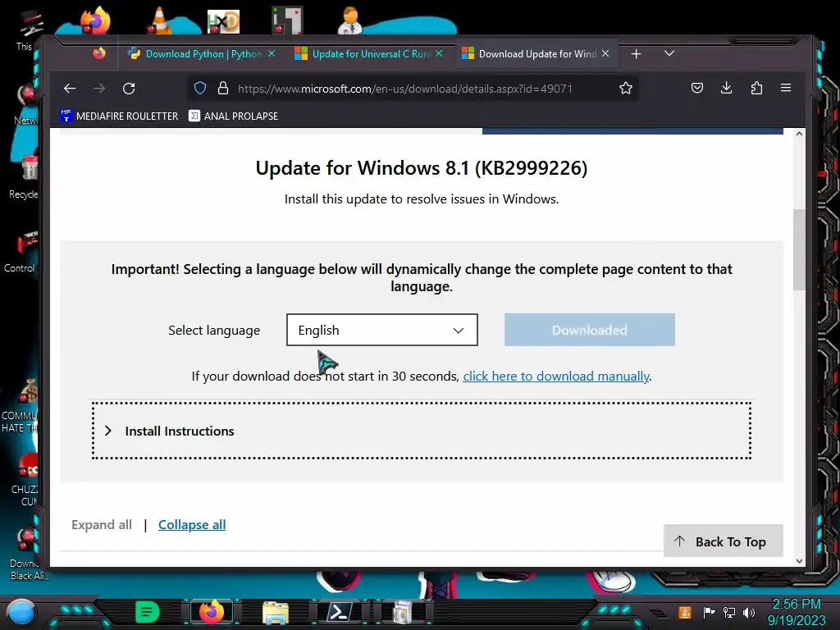Select the Firefox desktop shortcut

point(95,21)
